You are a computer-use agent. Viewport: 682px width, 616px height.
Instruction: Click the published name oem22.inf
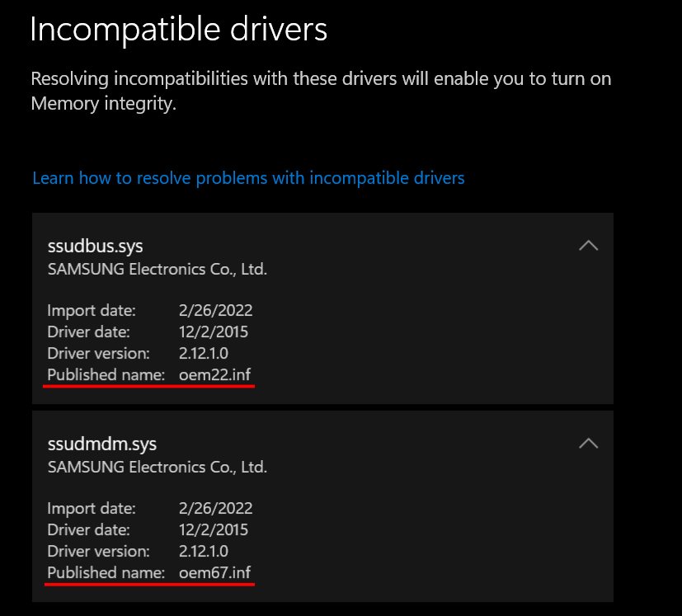pos(214,374)
